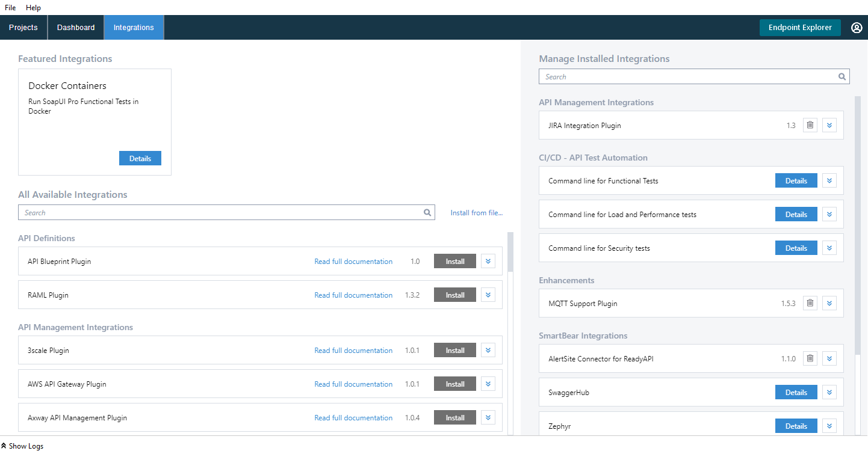This screenshot has height=451, width=868.
Task: Open the File menu
Action: tap(10, 7)
